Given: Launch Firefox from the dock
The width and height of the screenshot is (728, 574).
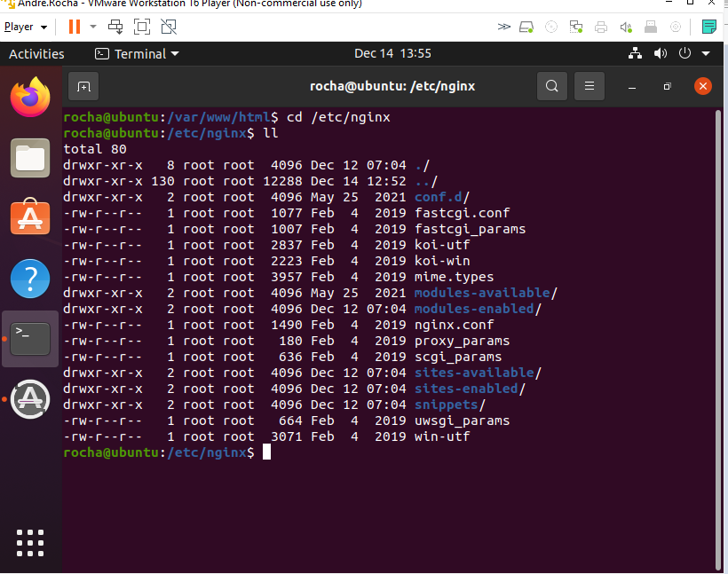Looking at the screenshot, I should point(29,98).
